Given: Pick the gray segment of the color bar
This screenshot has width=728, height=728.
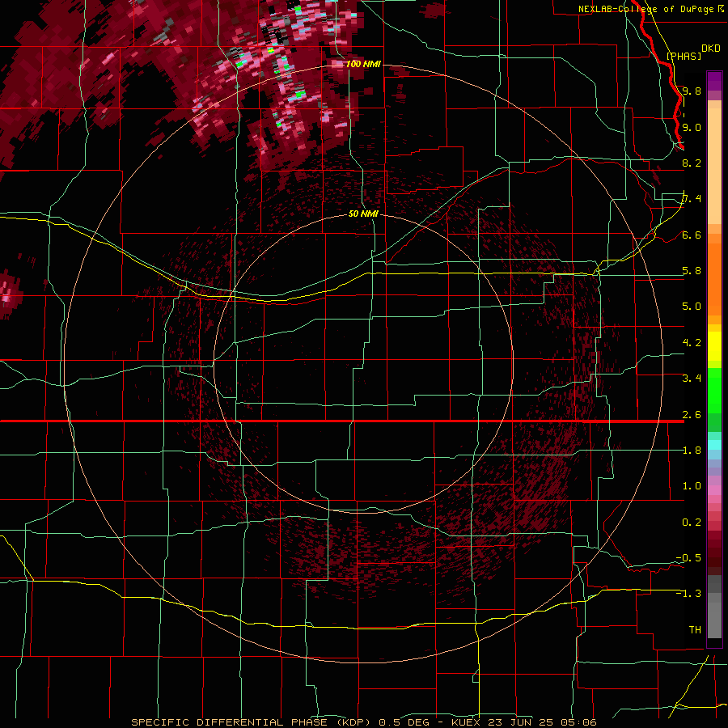Looking at the screenshot, I should click(714, 608).
